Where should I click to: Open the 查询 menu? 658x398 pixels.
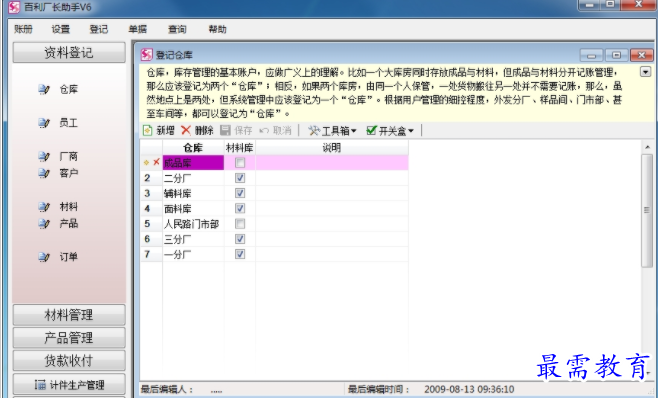coord(177,29)
